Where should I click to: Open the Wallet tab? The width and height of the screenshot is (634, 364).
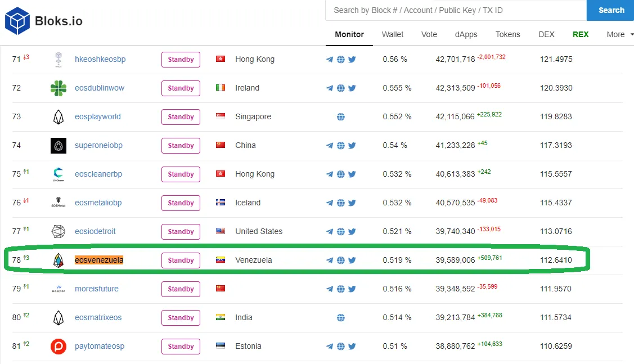(393, 35)
